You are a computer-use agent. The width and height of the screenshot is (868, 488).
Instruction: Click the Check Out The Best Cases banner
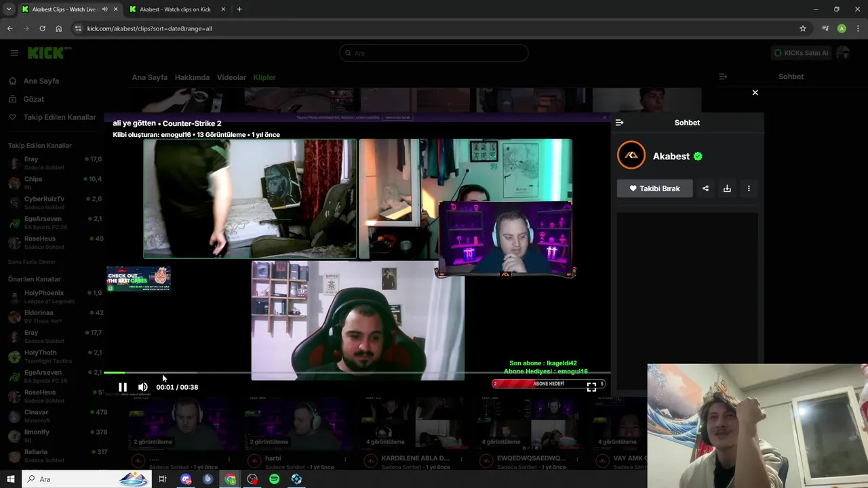138,279
